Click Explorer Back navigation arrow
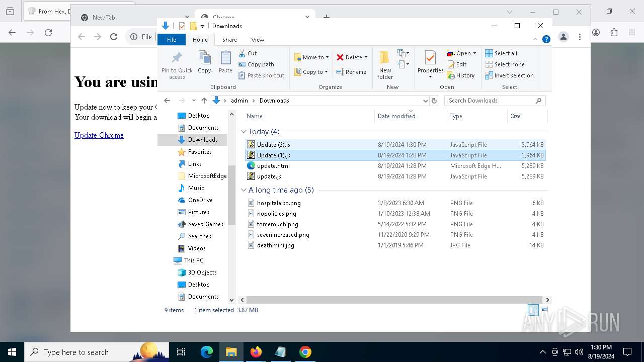The height and width of the screenshot is (362, 644). [167, 101]
